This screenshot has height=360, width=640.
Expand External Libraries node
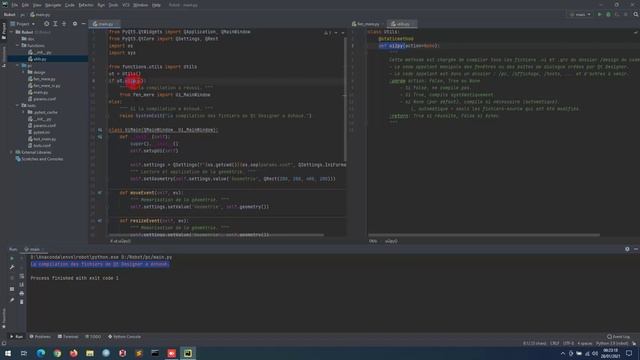tap(12, 152)
